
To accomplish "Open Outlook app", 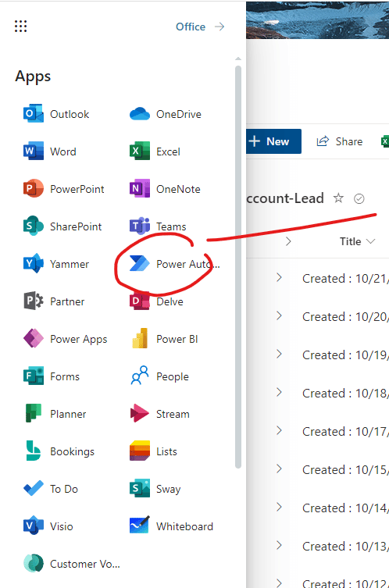I will point(56,114).
